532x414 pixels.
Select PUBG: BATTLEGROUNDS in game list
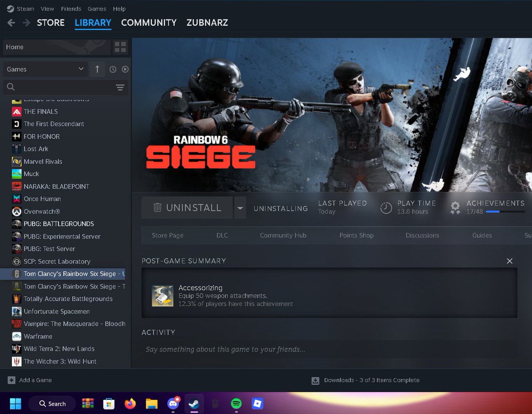(x=59, y=224)
